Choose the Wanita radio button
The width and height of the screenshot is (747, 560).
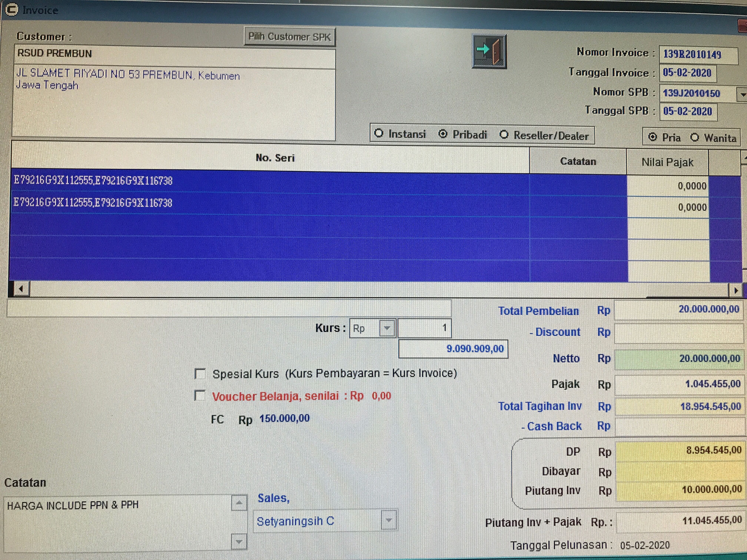(x=695, y=137)
